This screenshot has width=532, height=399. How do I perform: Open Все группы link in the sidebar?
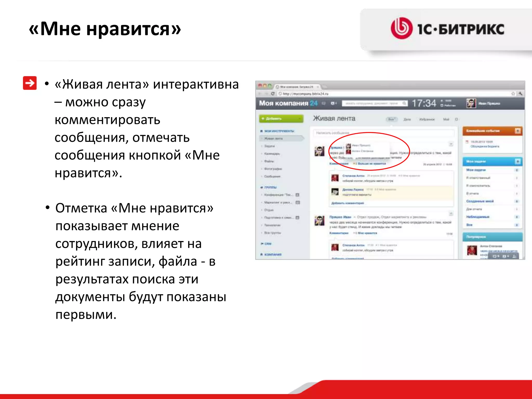(x=272, y=233)
